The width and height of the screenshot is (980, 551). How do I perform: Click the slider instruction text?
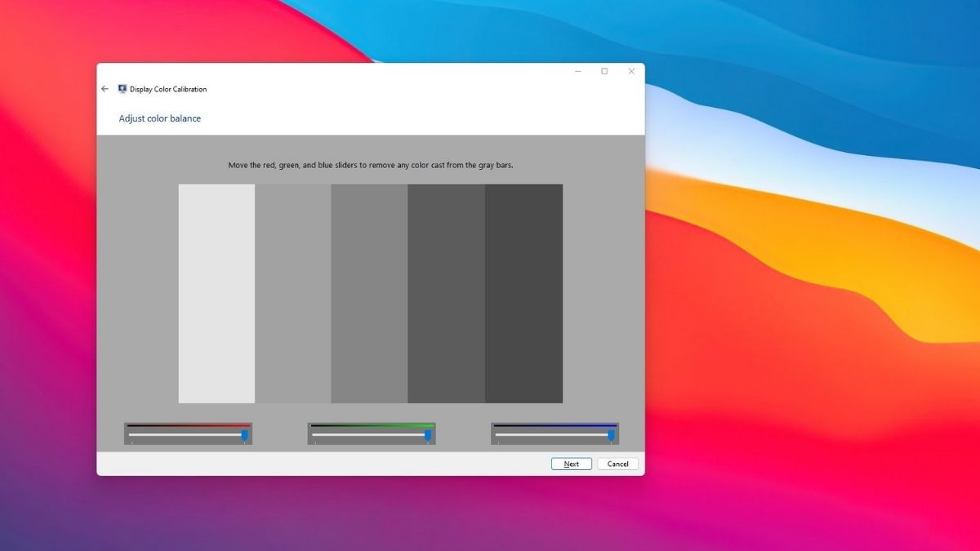point(370,164)
